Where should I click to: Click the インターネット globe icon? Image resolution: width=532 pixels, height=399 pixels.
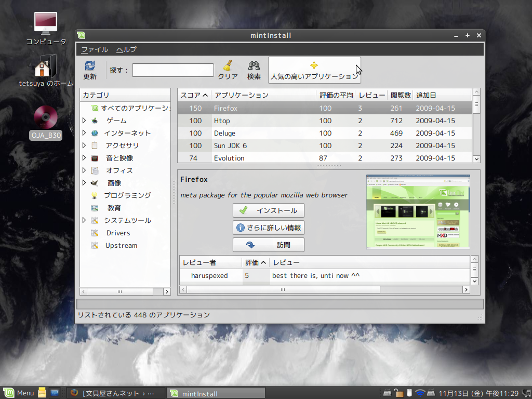pyautogui.click(x=95, y=133)
